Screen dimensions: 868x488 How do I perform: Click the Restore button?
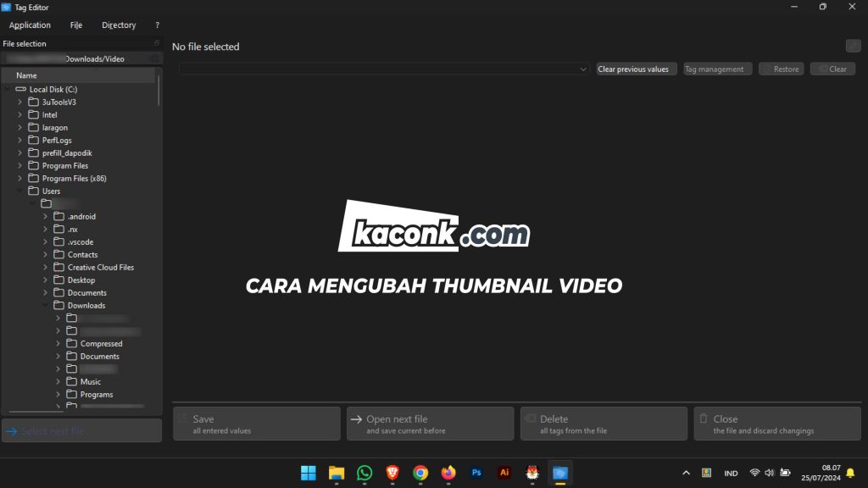click(781, 69)
